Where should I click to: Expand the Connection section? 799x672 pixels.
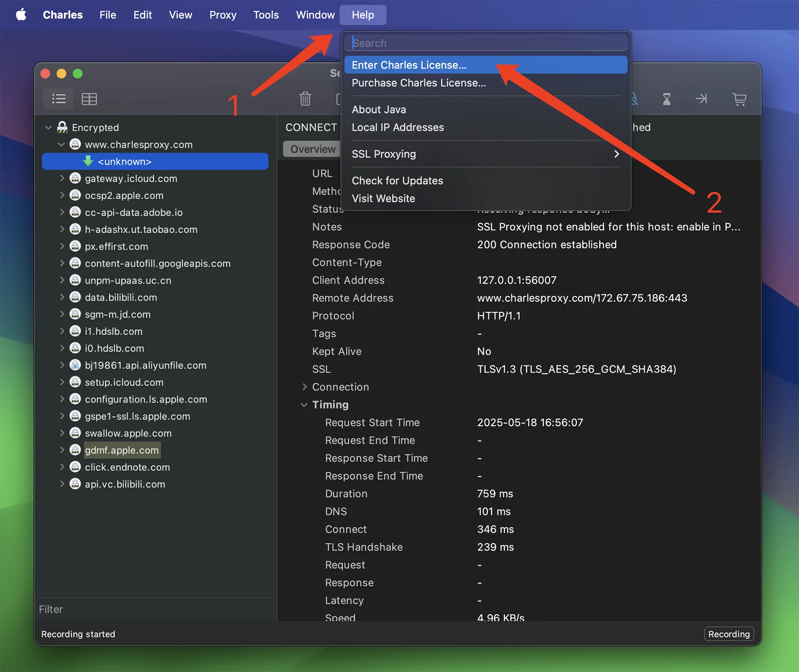coord(305,387)
